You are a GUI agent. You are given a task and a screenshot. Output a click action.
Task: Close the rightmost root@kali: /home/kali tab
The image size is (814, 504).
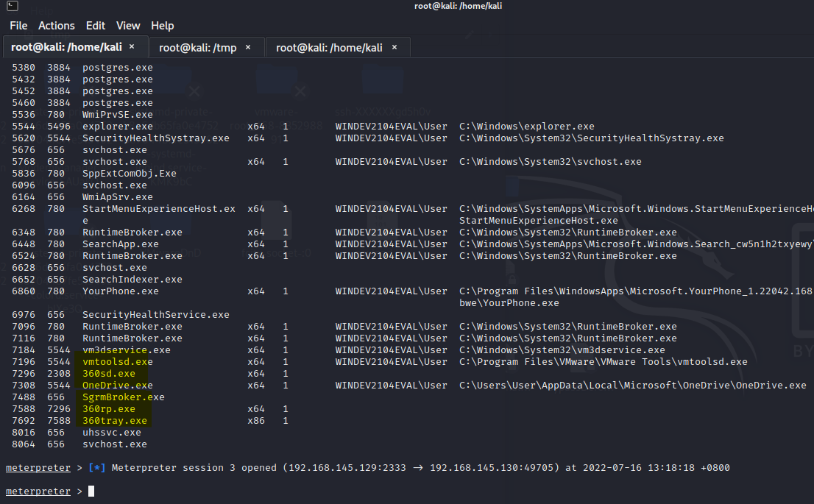click(x=394, y=47)
